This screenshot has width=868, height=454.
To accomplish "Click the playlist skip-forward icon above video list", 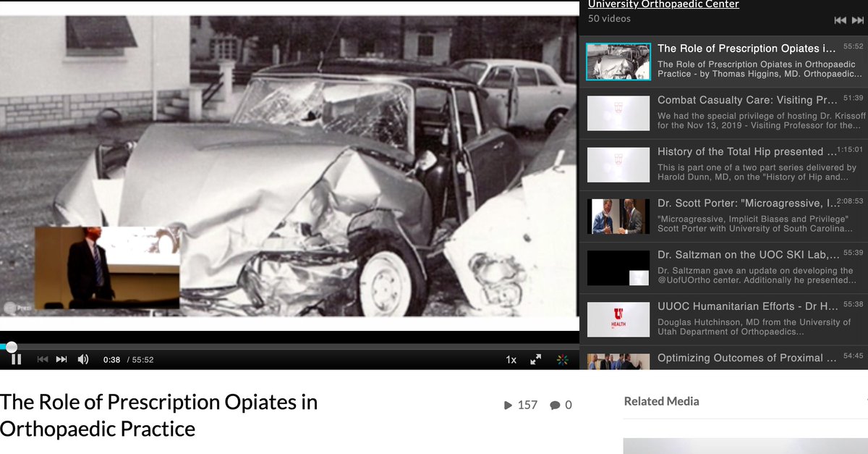I will point(858,20).
